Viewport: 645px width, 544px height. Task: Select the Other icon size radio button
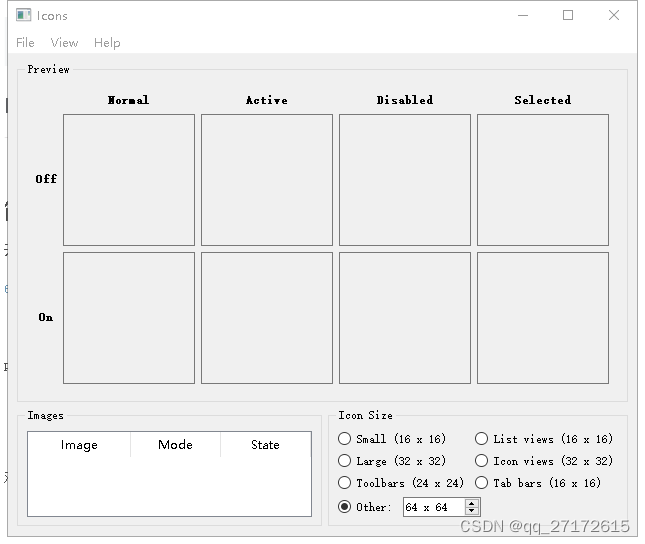pos(345,507)
